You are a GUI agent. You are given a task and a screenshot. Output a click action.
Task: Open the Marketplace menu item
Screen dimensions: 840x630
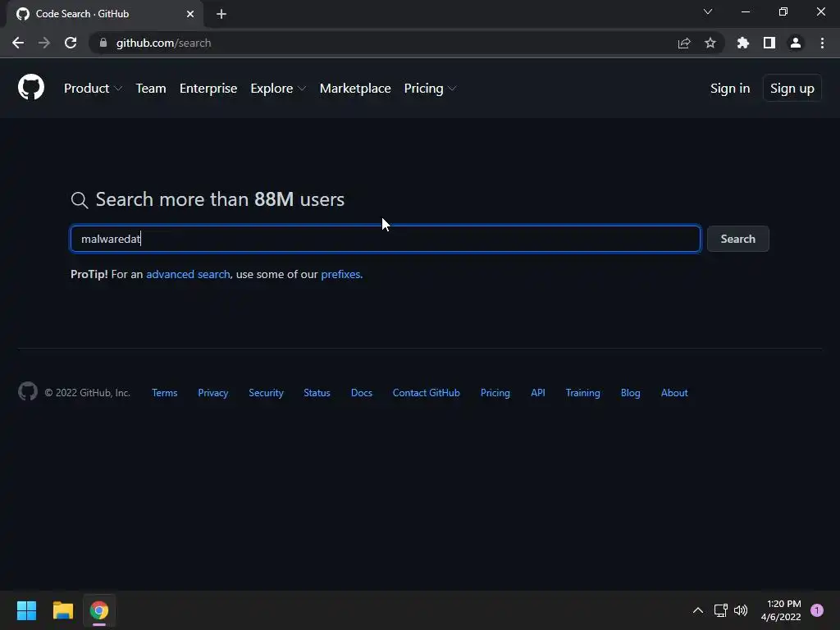355,89
